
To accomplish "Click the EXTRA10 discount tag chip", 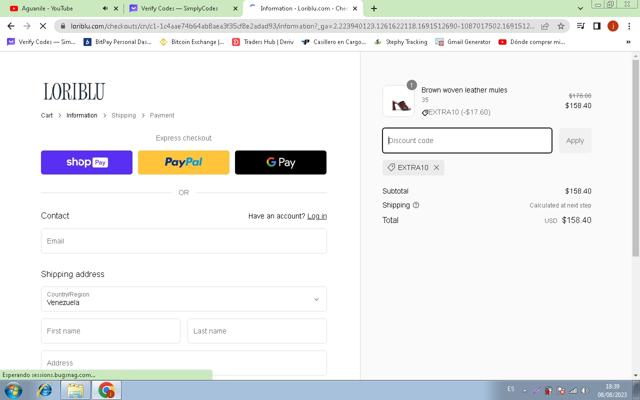I will coord(413,168).
